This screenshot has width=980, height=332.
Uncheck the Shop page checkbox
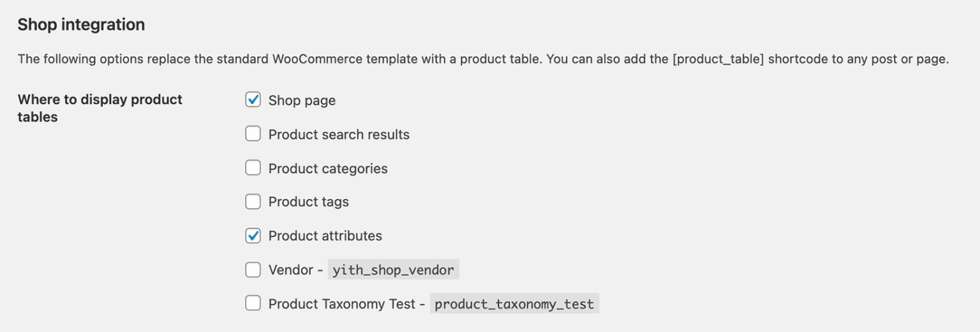coord(253,100)
